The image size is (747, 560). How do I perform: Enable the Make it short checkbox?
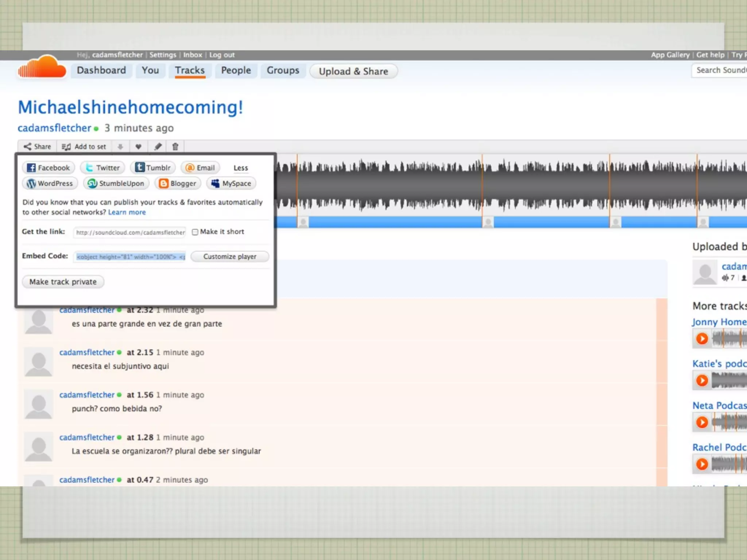[x=195, y=232]
